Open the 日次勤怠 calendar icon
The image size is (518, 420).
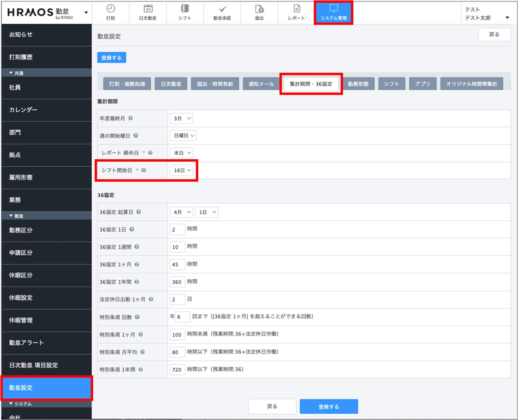(x=148, y=9)
